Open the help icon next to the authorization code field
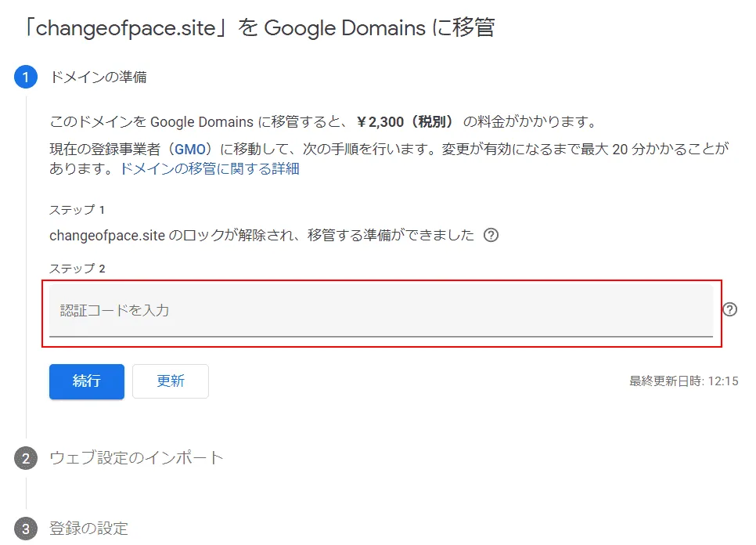756x545 pixels. pos(730,310)
